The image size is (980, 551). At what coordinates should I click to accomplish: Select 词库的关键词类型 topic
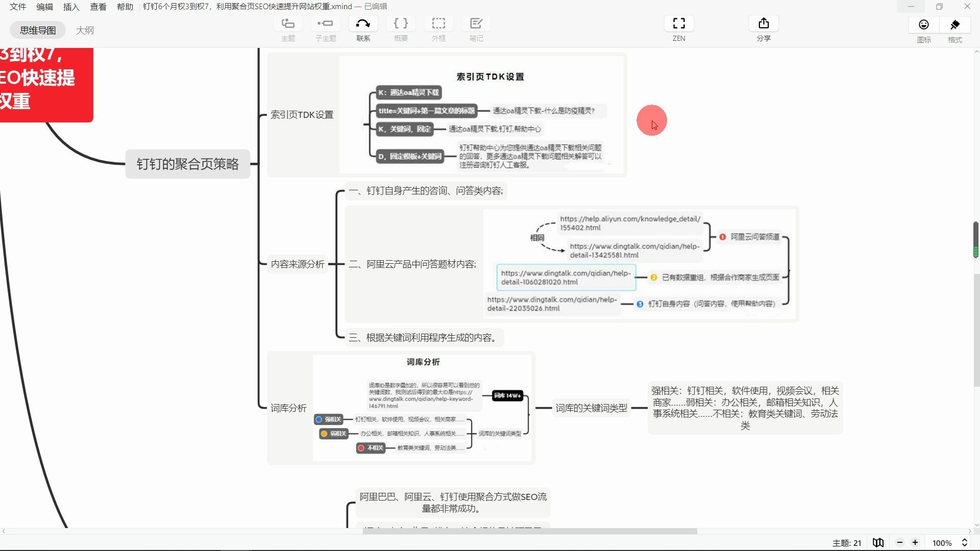(x=592, y=408)
